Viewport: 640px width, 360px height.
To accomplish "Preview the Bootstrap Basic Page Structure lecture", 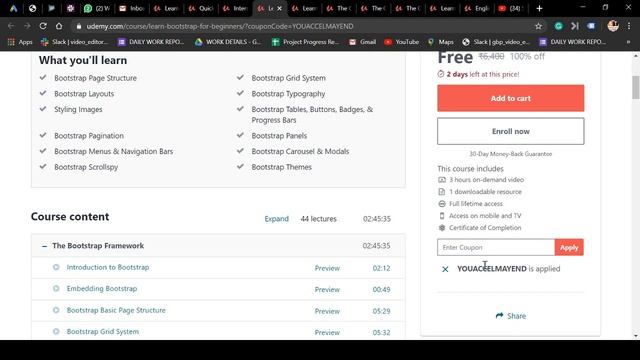I will point(327,311).
